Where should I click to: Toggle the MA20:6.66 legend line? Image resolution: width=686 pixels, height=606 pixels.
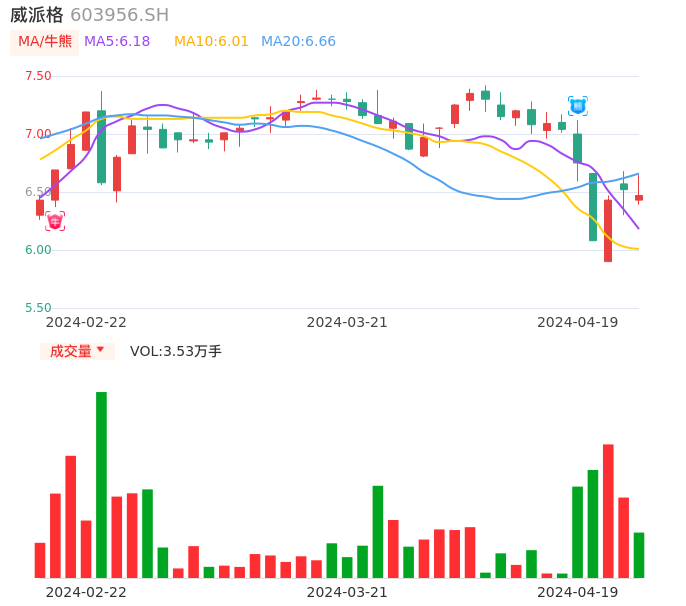(298, 42)
